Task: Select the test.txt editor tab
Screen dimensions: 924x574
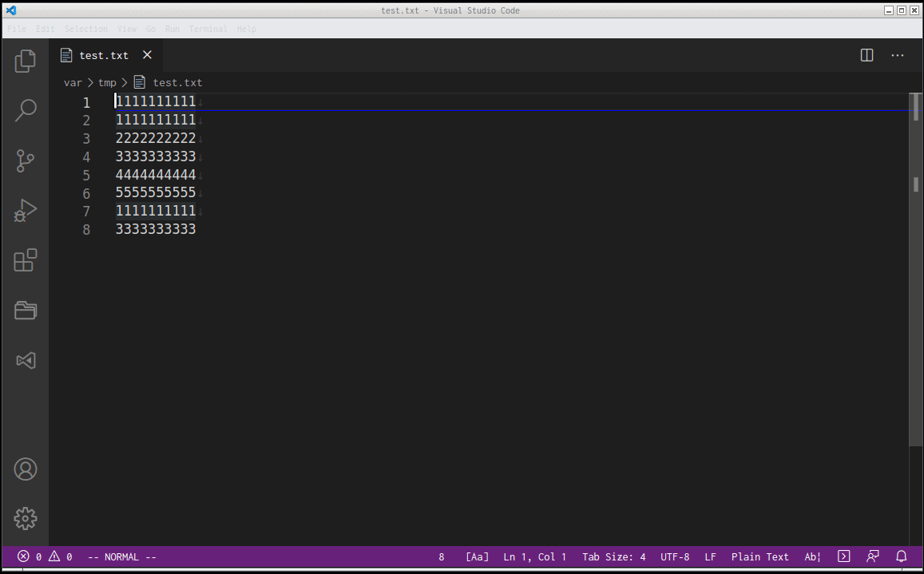Action: 102,55
